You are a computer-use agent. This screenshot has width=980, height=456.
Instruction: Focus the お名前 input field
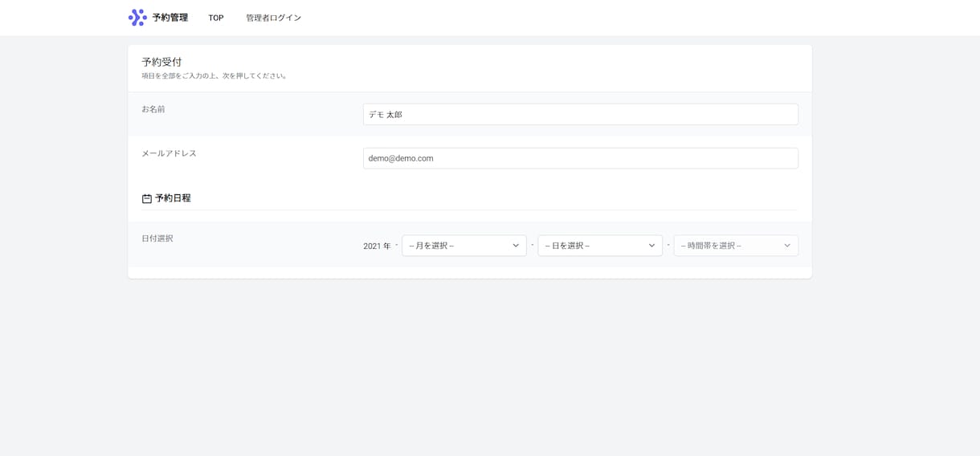tap(581, 114)
